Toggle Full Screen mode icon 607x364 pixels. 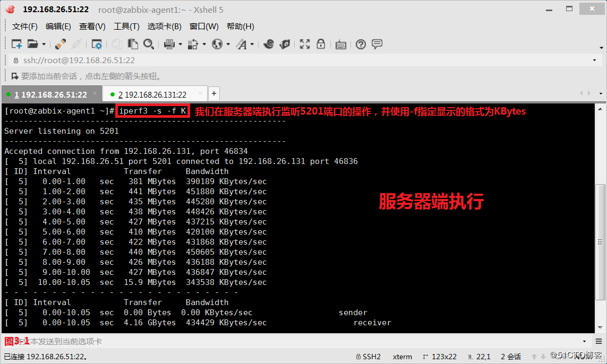click(305, 44)
